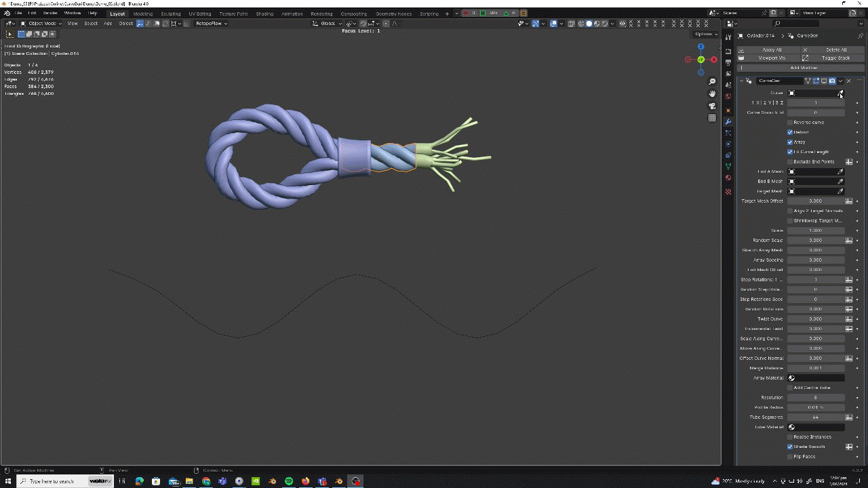Expand the Global transform orientation dropdown

coord(328,24)
